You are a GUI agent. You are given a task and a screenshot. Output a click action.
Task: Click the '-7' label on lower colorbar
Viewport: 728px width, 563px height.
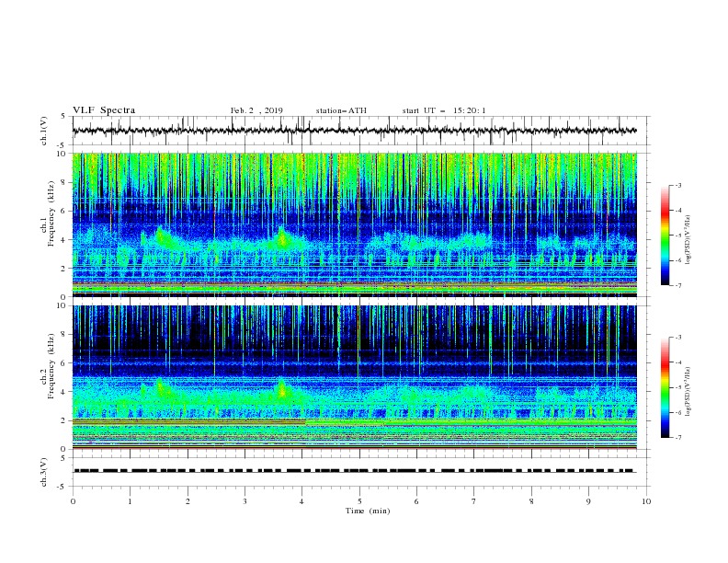click(x=677, y=437)
